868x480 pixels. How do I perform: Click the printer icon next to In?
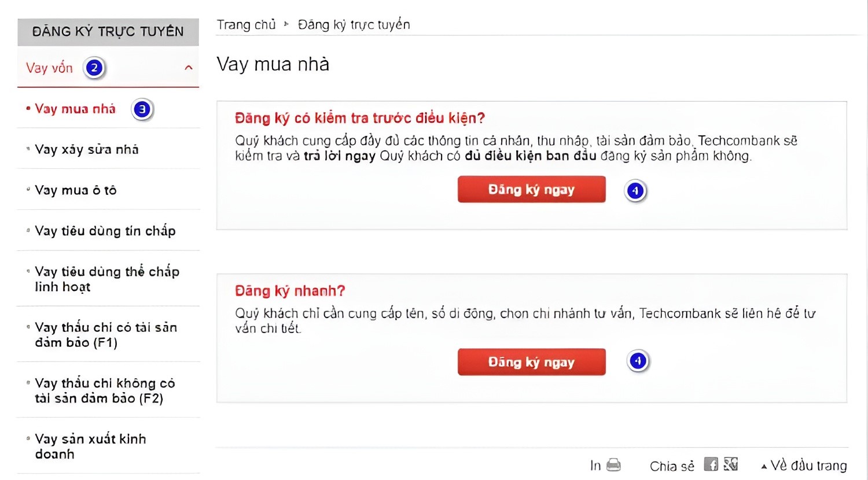[614, 465]
